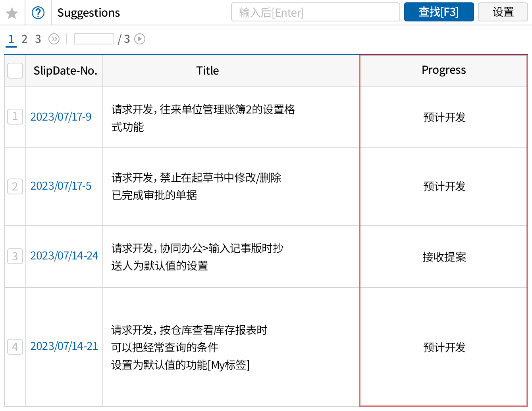
Task: Open slip 2023/07/14-24 link
Action: (x=64, y=255)
